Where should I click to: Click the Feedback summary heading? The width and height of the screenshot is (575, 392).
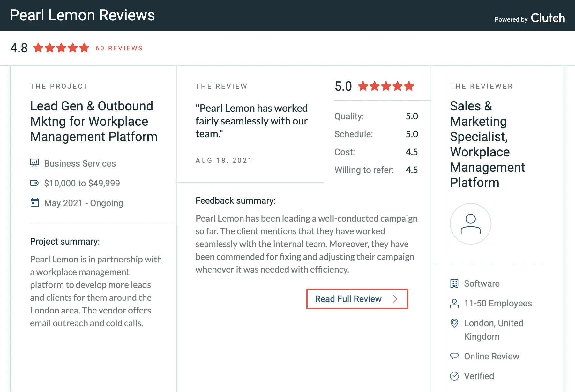[235, 200]
